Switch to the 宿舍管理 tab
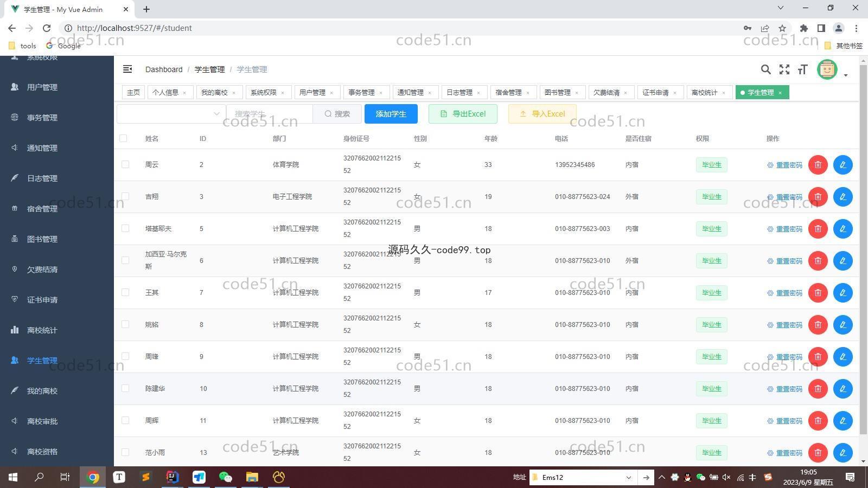 coord(508,93)
